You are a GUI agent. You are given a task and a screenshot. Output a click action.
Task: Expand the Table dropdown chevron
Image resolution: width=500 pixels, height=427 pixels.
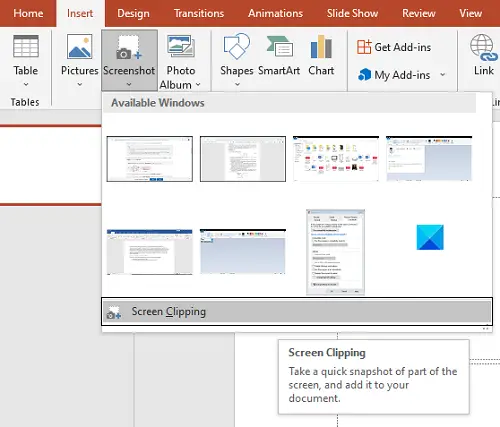[x=26, y=84]
